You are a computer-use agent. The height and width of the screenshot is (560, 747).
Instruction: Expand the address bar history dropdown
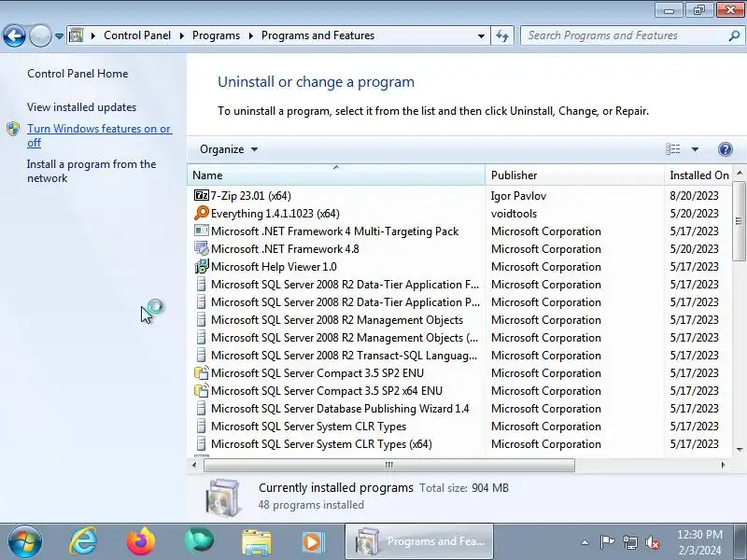pyautogui.click(x=481, y=35)
